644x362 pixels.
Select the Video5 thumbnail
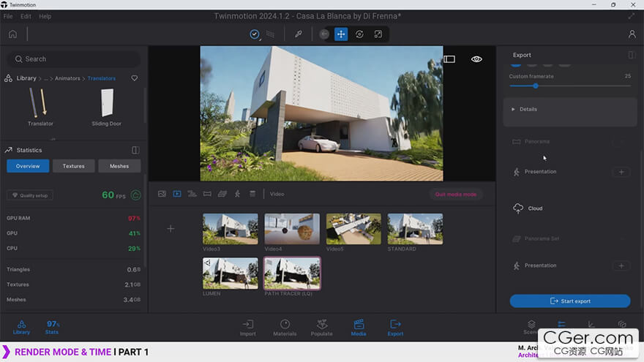coord(353,229)
